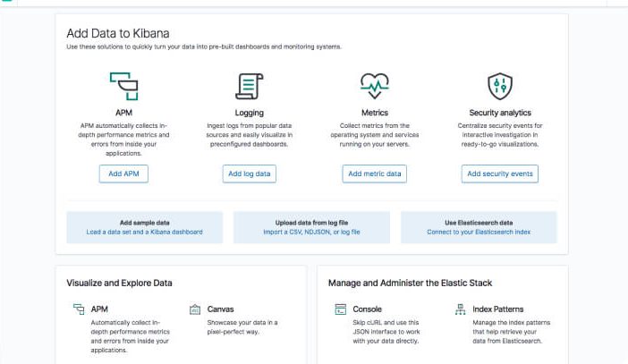The width and height of the screenshot is (628, 364).
Task: Click the Canvas icon
Action: [195, 309]
